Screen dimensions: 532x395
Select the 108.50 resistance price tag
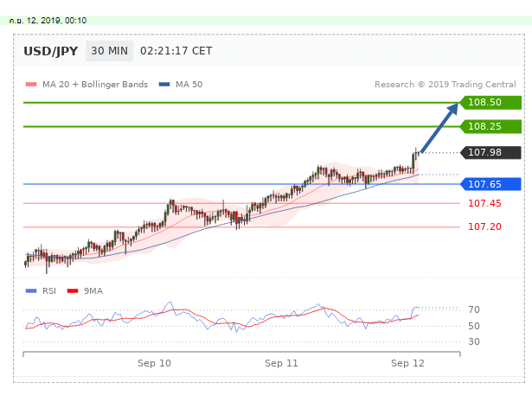click(490, 102)
